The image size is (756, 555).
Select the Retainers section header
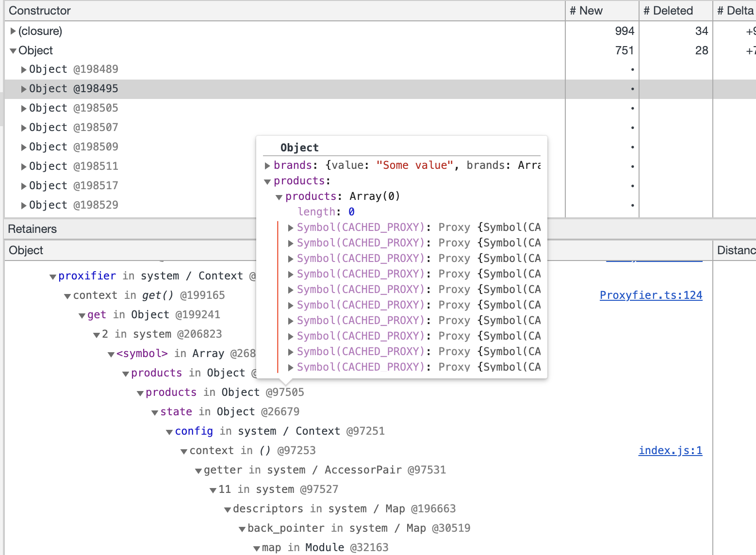coord(33,229)
